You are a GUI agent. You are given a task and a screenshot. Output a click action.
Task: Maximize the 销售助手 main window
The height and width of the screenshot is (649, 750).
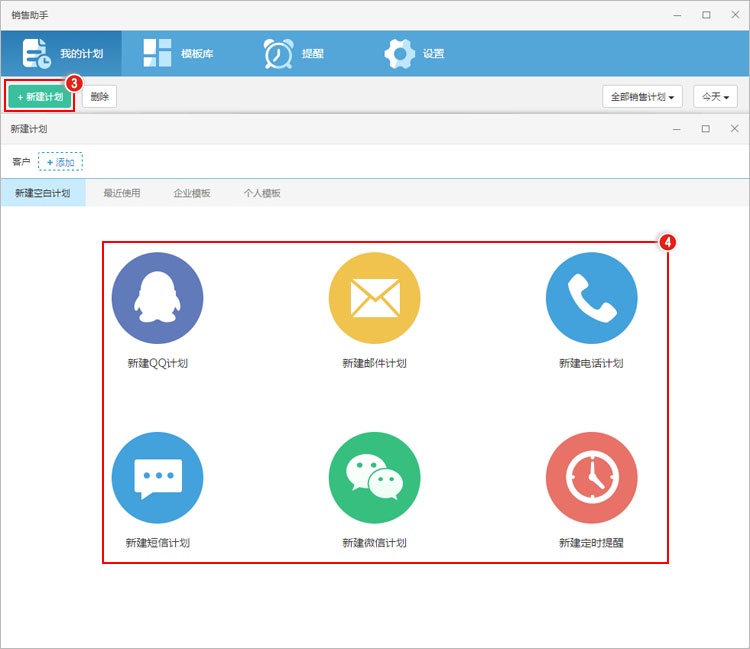[706, 15]
